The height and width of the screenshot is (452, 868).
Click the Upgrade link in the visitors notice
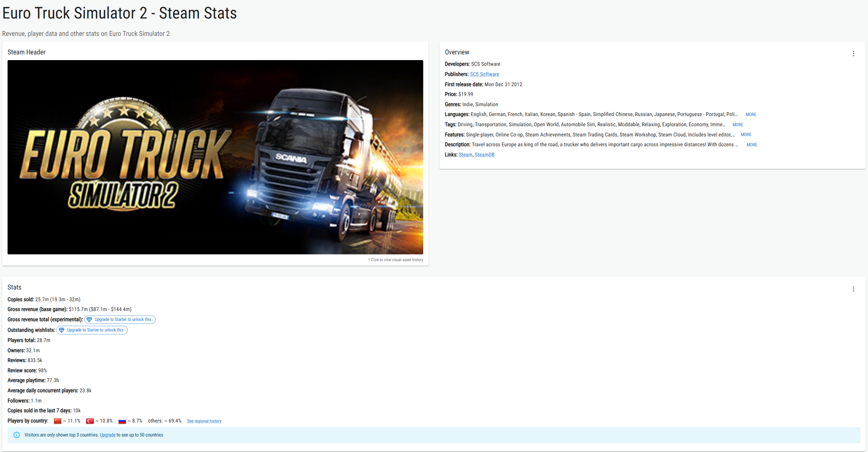pos(107,435)
